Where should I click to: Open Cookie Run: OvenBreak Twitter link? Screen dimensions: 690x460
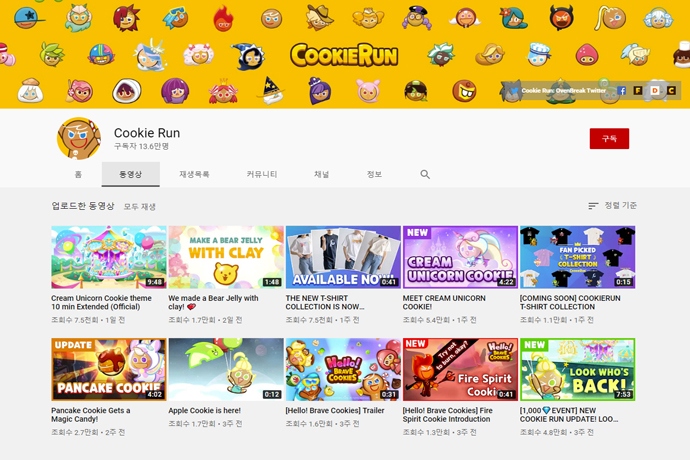(x=563, y=90)
